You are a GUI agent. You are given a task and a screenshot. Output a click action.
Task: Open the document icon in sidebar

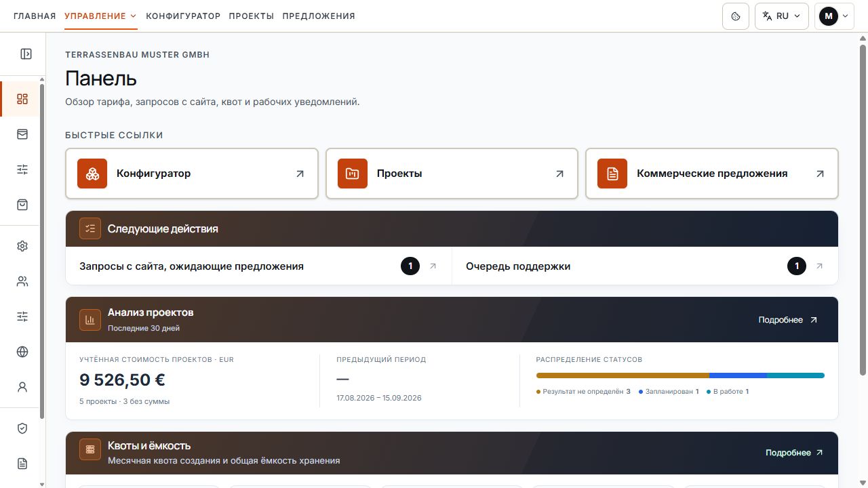point(22,464)
